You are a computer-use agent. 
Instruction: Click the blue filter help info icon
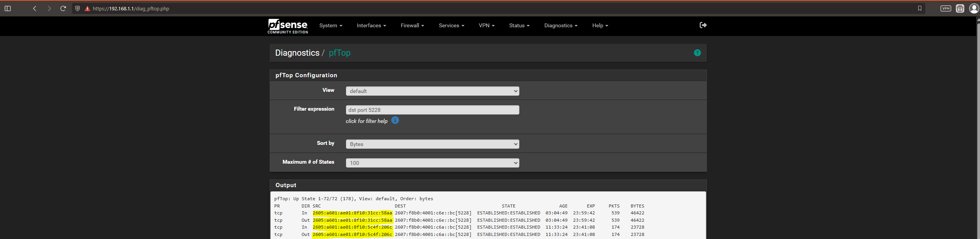[395, 121]
